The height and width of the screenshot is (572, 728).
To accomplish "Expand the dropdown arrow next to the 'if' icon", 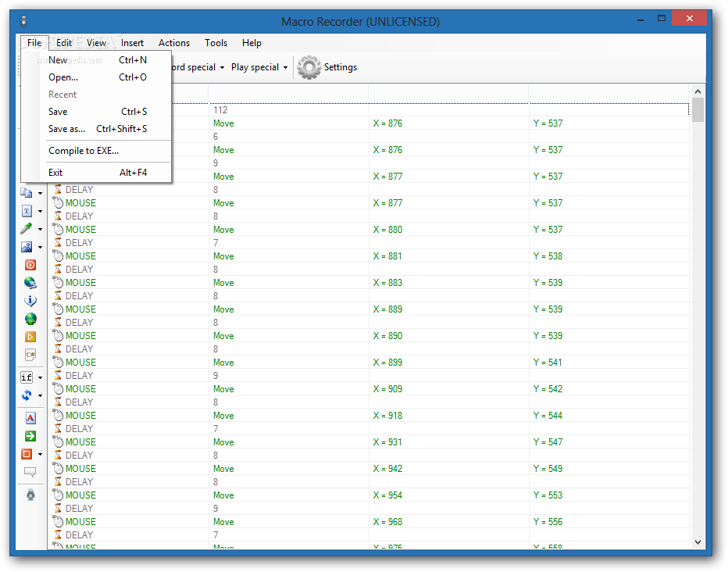I will point(41,377).
